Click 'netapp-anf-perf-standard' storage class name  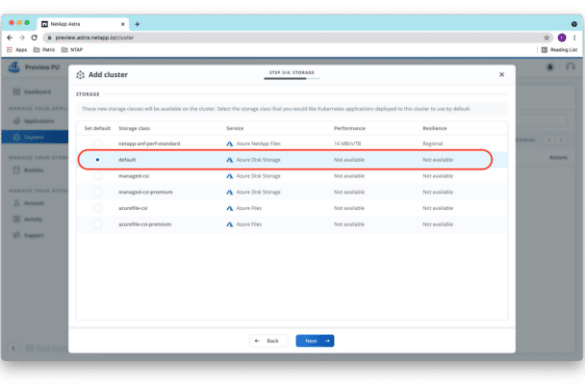(149, 143)
